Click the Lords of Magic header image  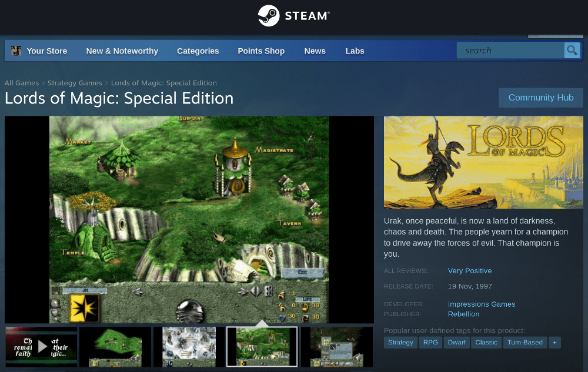point(483,162)
